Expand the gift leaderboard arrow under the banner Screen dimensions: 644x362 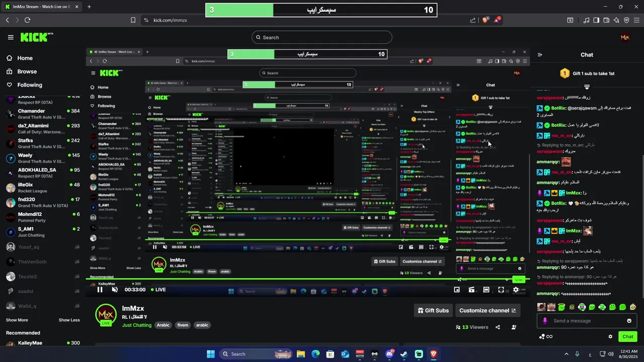(587, 87)
